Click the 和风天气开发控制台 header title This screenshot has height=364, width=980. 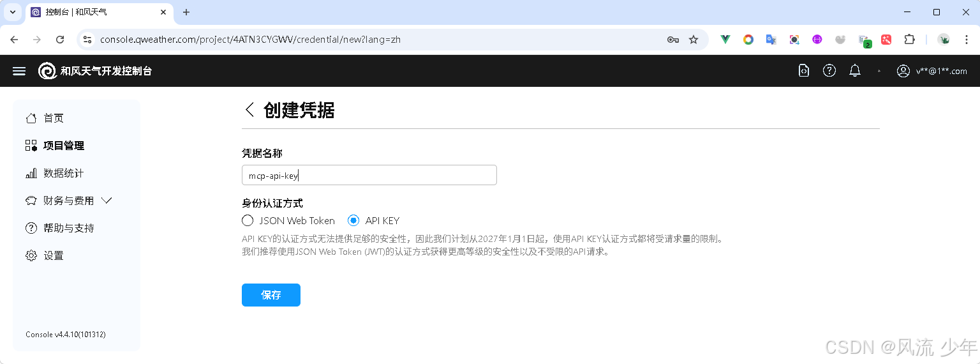click(106, 71)
